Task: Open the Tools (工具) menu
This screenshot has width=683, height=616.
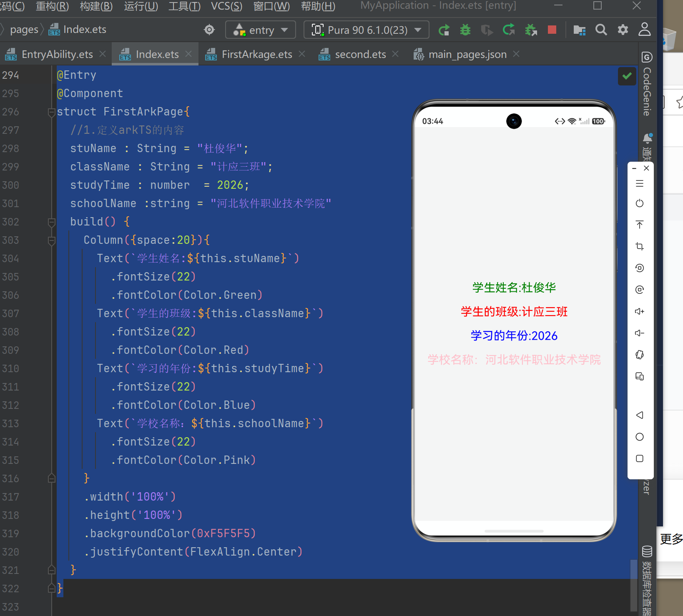Action: coord(184,6)
